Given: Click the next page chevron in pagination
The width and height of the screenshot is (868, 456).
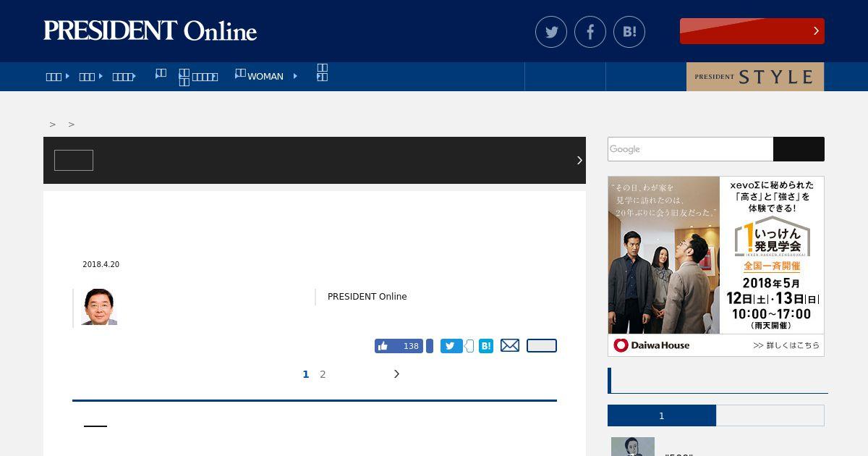Looking at the screenshot, I should pyautogui.click(x=396, y=374).
